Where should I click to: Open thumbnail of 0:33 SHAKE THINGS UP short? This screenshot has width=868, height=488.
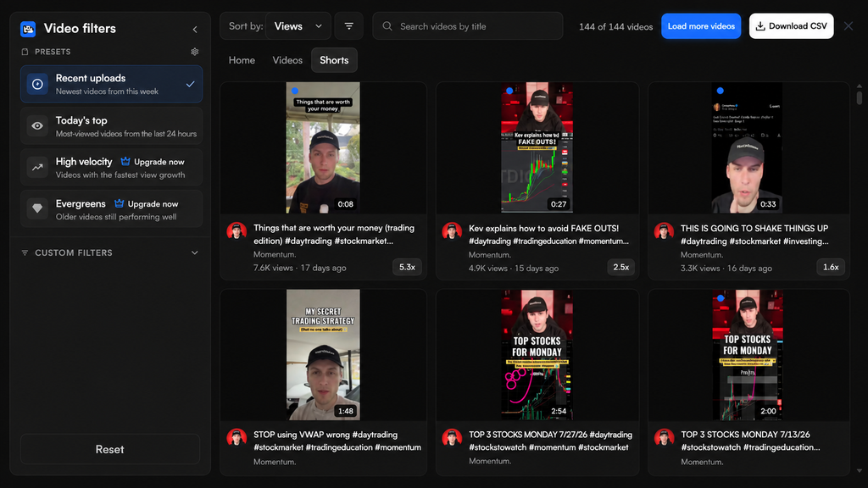click(x=747, y=147)
